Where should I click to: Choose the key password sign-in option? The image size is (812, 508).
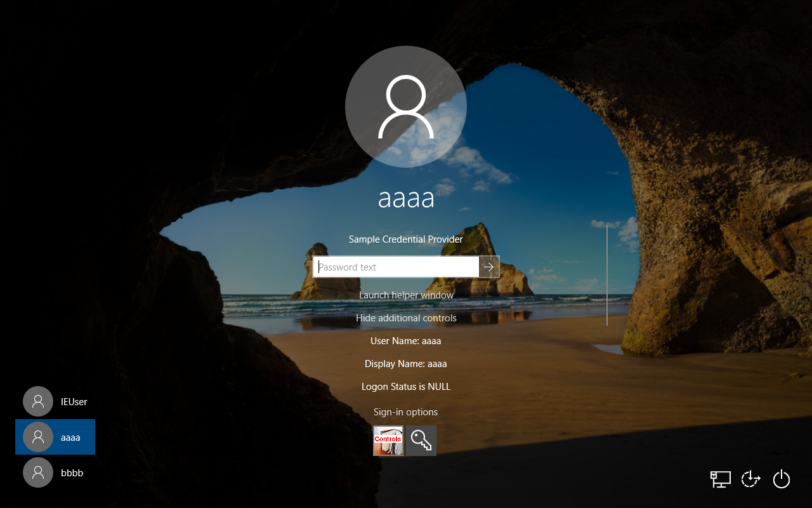(x=421, y=441)
